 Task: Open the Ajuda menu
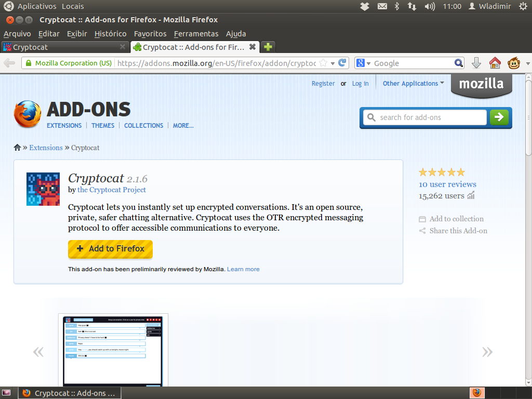coord(236,34)
